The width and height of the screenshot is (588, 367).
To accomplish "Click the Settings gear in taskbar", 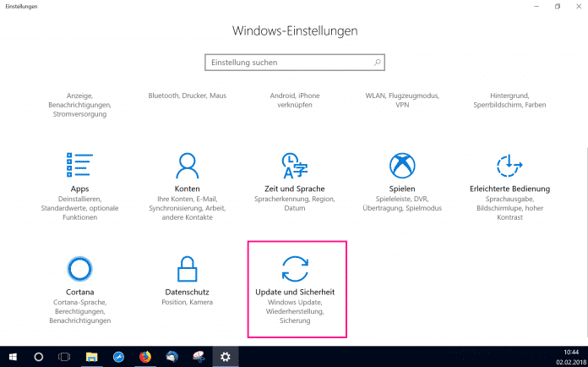I will coord(225,356).
